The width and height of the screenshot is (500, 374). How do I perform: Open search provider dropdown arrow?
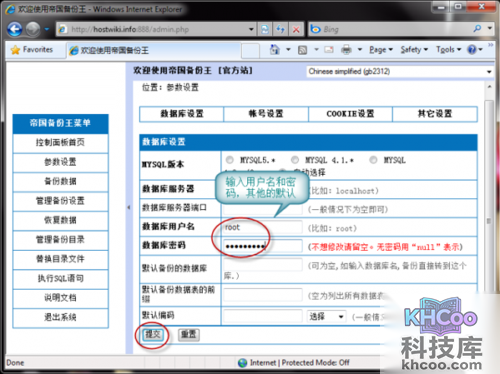click(x=490, y=29)
